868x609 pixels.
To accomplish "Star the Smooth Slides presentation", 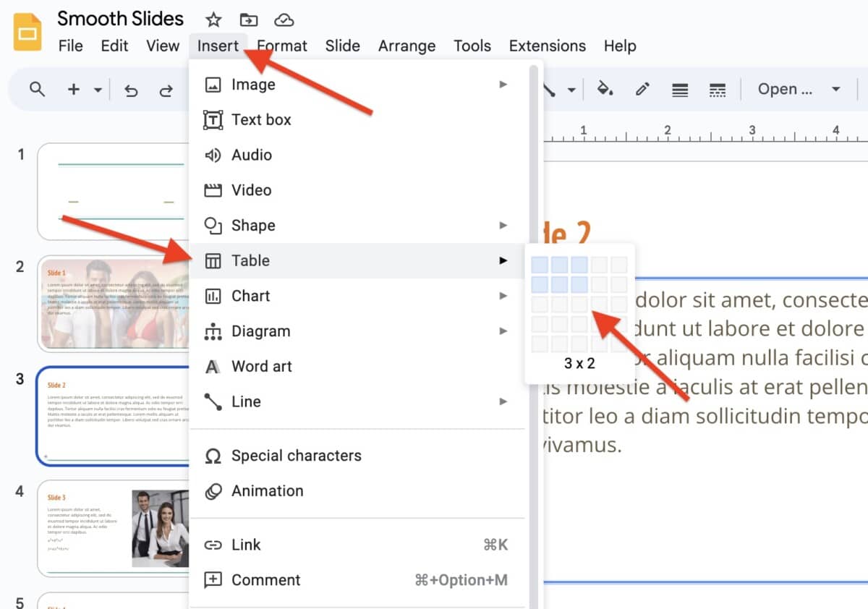I will [x=213, y=19].
